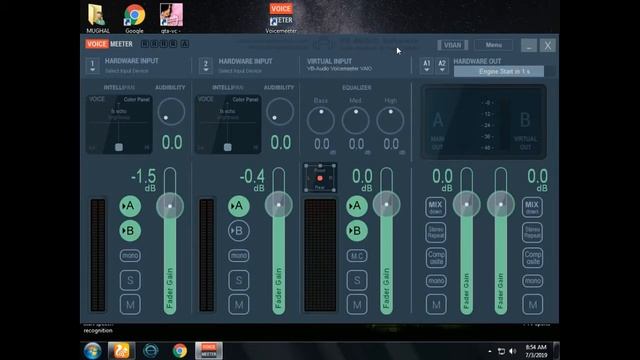The width and height of the screenshot is (640, 360).
Task: Open Hardware Input 1 device selector
Action: (93, 66)
